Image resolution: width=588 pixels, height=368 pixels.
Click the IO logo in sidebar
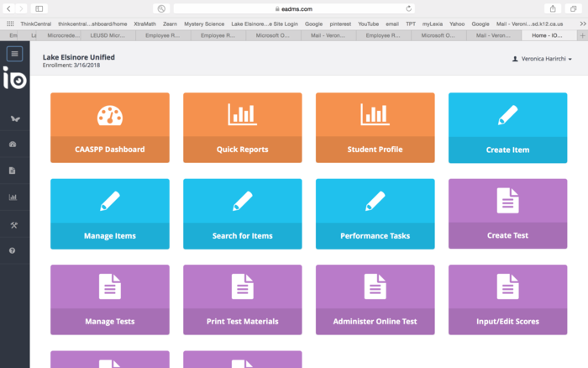point(14,79)
